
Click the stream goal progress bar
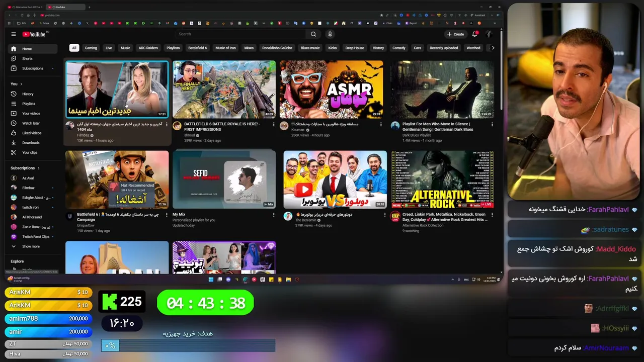(188, 345)
